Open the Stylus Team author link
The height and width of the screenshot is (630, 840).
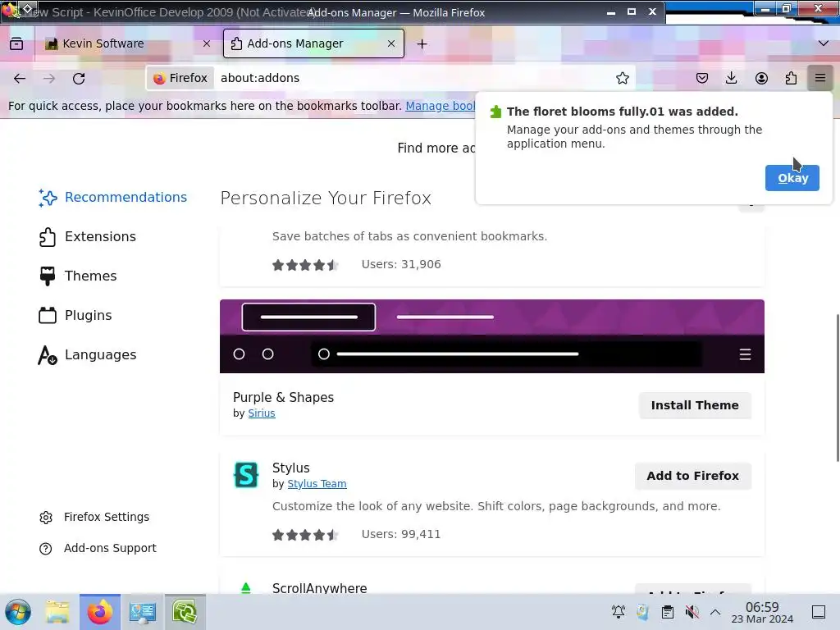click(317, 484)
